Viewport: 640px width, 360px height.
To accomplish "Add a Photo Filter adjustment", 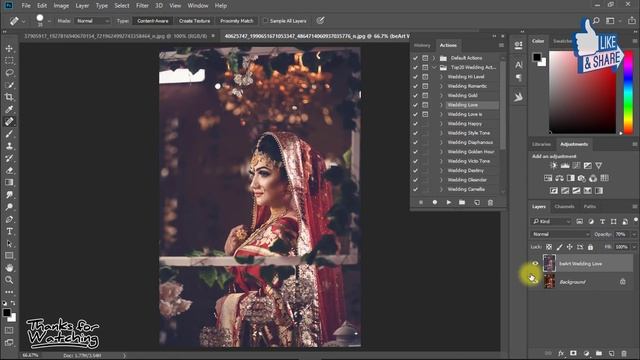I will click(x=582, y=178).
